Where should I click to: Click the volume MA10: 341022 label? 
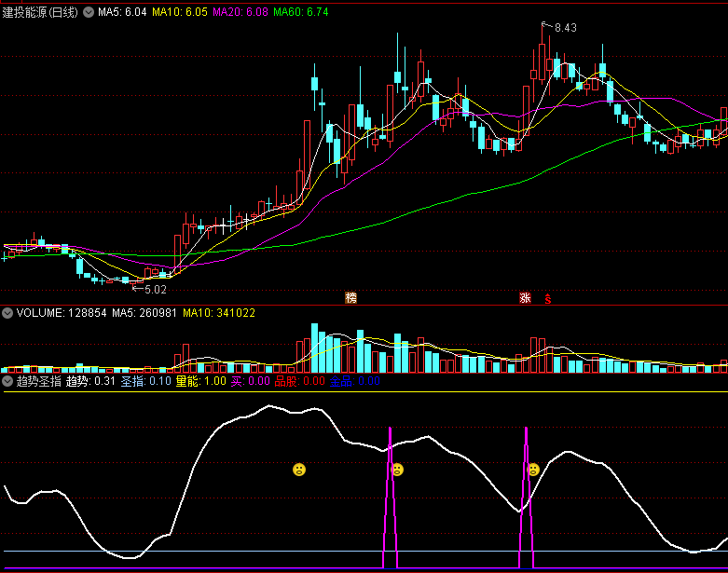(x=219, y=313)
